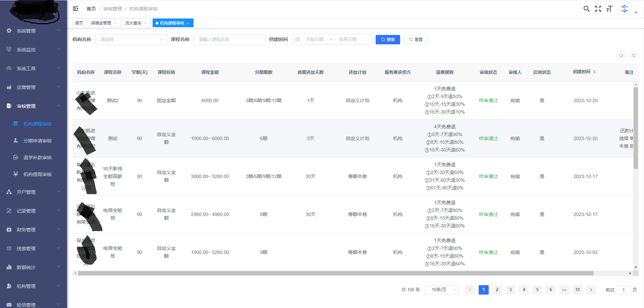Click the 重置 reset button
Screen dimensions: 644x308
coord(416,39)
